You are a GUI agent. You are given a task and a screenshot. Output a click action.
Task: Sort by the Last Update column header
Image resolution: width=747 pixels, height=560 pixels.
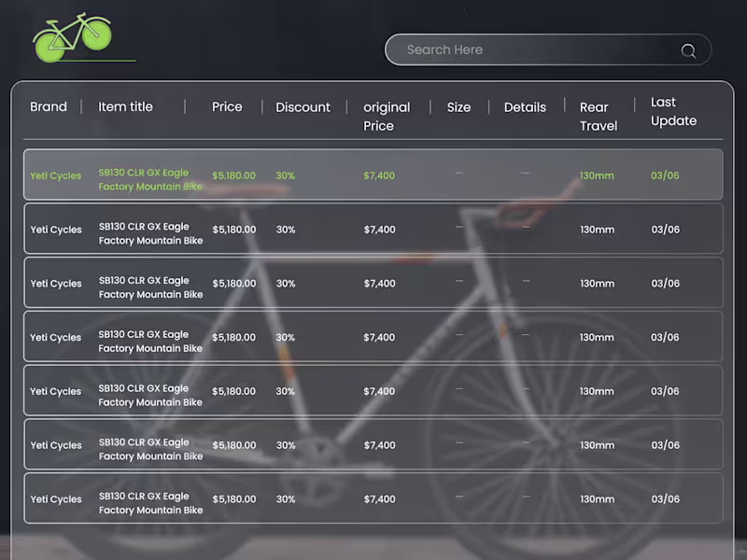click(x=673, y=111)
